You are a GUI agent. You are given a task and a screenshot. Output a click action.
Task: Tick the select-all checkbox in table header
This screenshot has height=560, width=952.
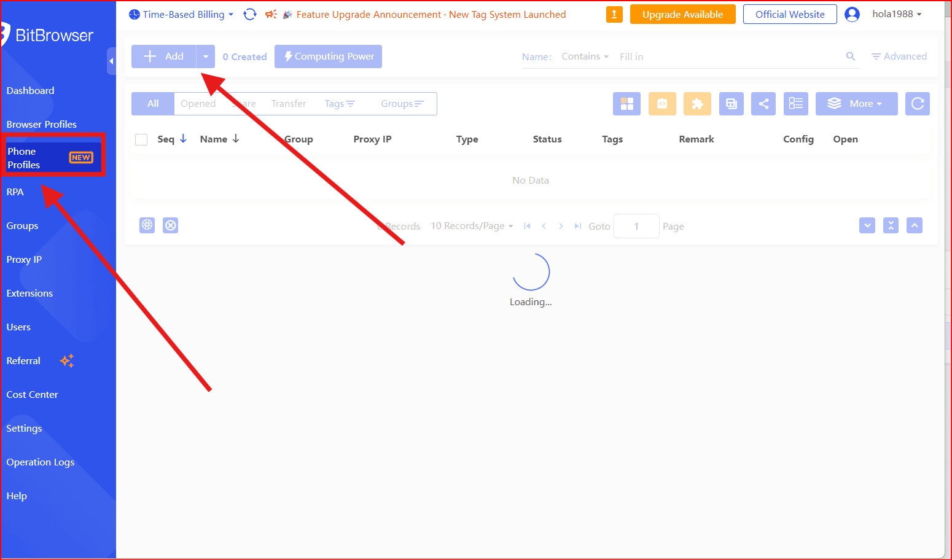(x=141, y=139)
